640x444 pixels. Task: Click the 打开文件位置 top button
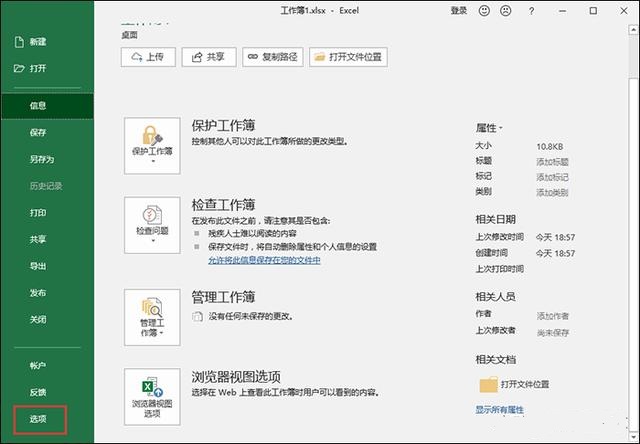[348, 57]
